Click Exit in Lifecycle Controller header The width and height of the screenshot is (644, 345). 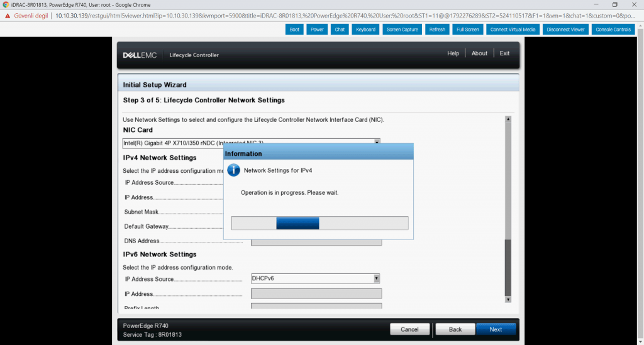click(x=504, y=53)
